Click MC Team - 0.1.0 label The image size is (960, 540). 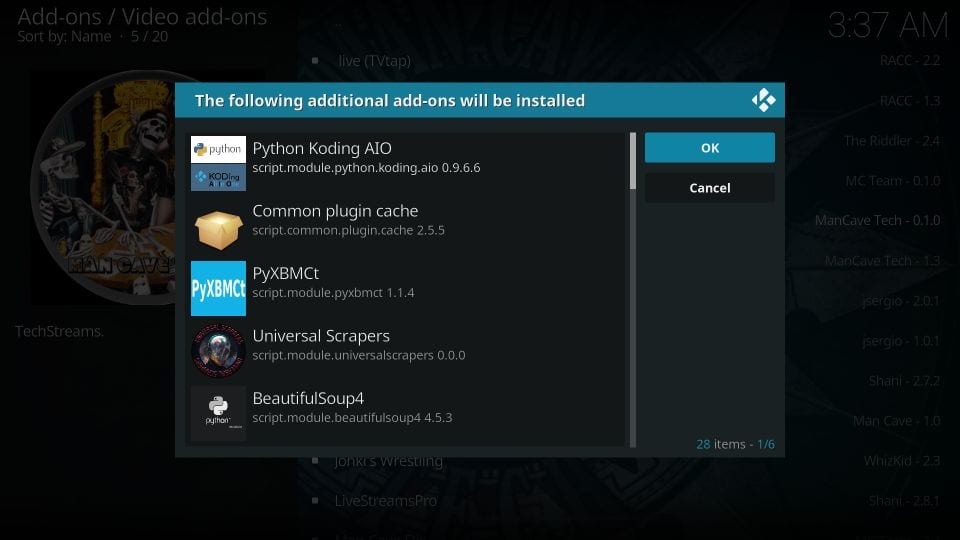(x=893, y=181)
